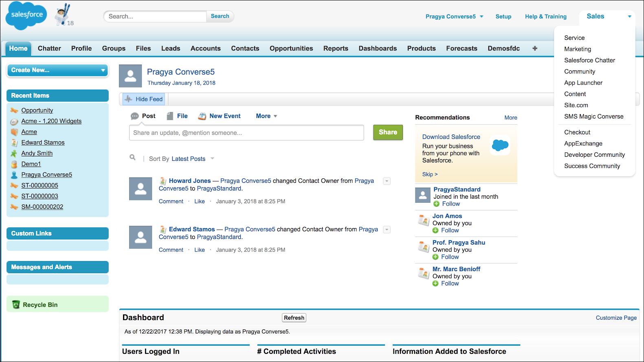Screen dimensions: 644x362
Task: Click green plus to follow Mr. Marc Benioff
Action: coord(435,283)
